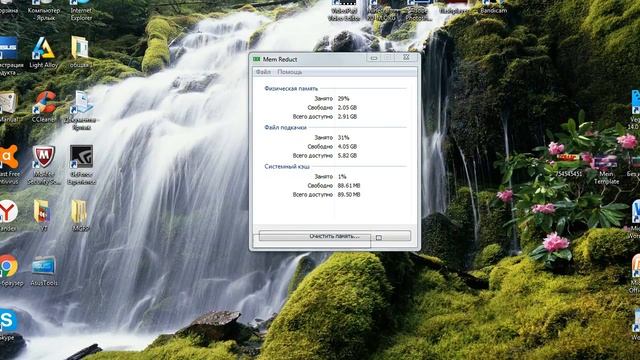Select the GeForce Experience desktop icon
640x360 pixels.
(81, 165)
